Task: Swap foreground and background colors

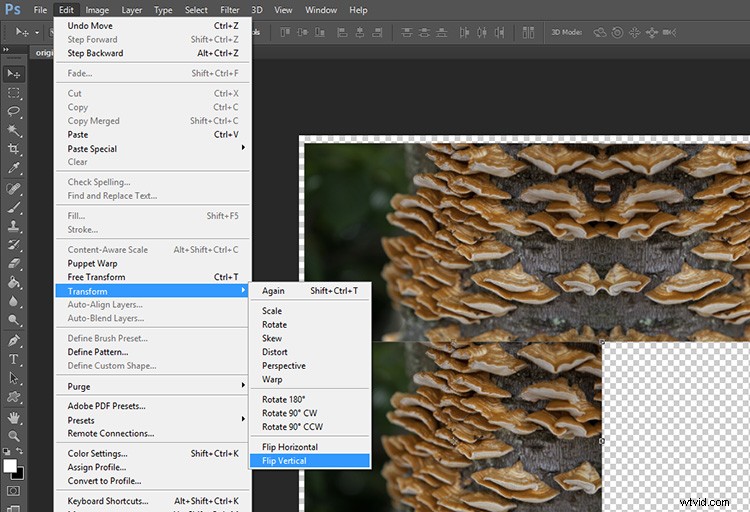Action: 20,451
